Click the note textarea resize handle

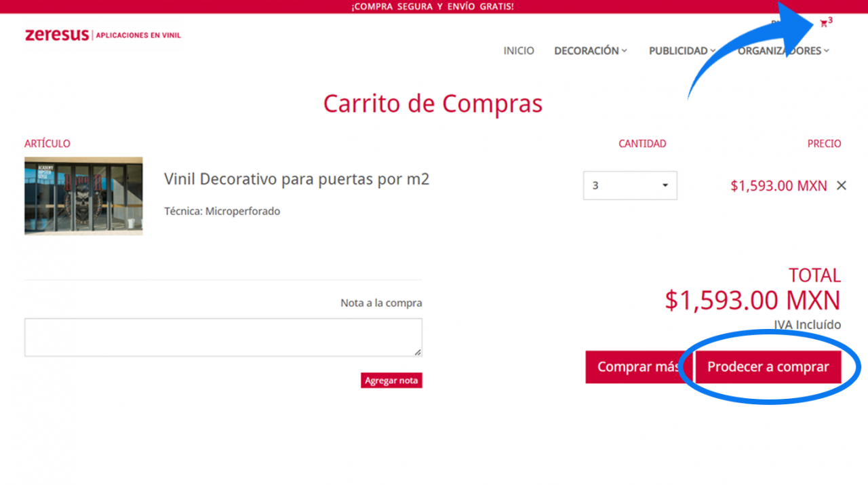pyautogui.click(x=418, y=352)
